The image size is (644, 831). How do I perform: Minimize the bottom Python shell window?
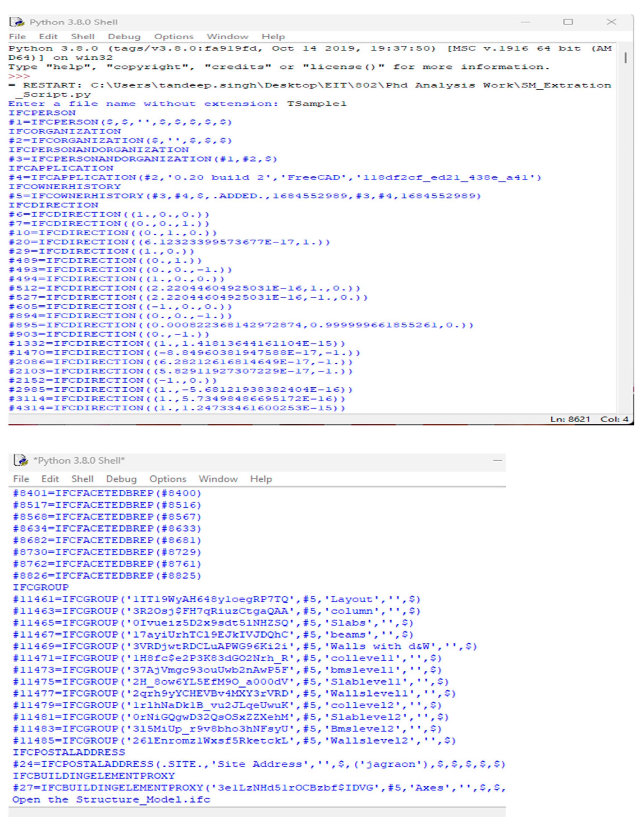498,460
